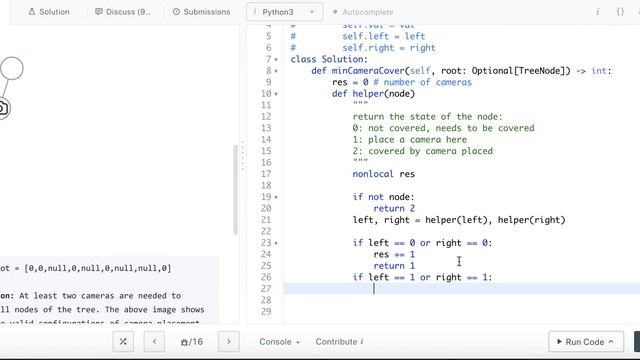This screenshot has width=640, height=360.
Task: Open the Python3 language dropdown
Action: point(284,12)
